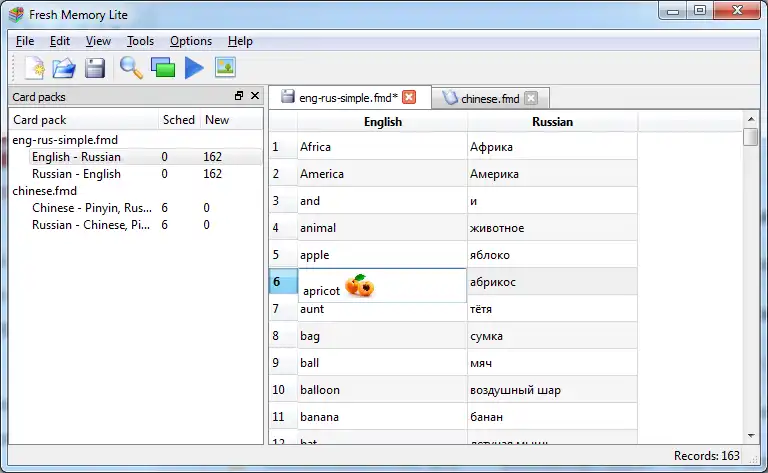
Task: Open the Tools menu
Action: pyautogui.click(x=141, y=41)
